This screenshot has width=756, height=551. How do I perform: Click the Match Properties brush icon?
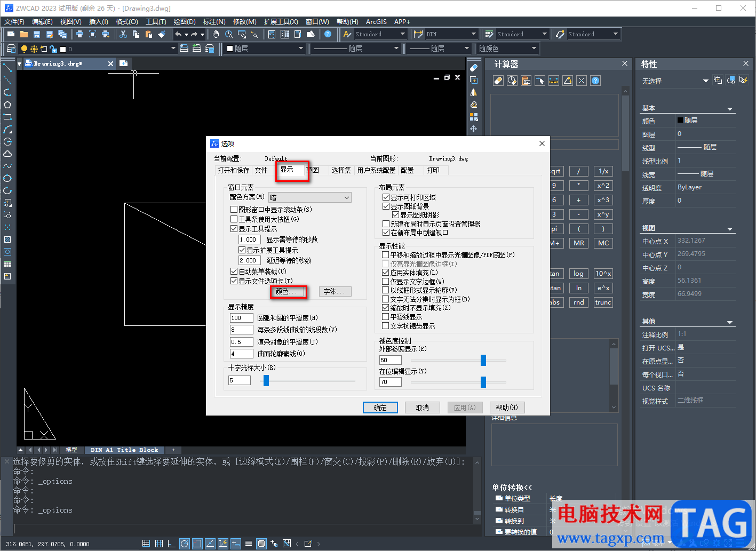[162, 34]
